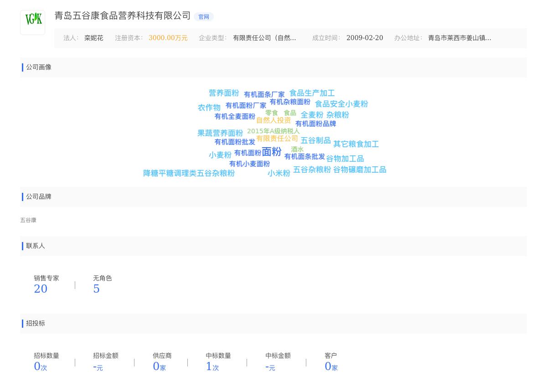Click the 客户 customer count
Screen dimensions: 547x392
(x=328, y=366)
